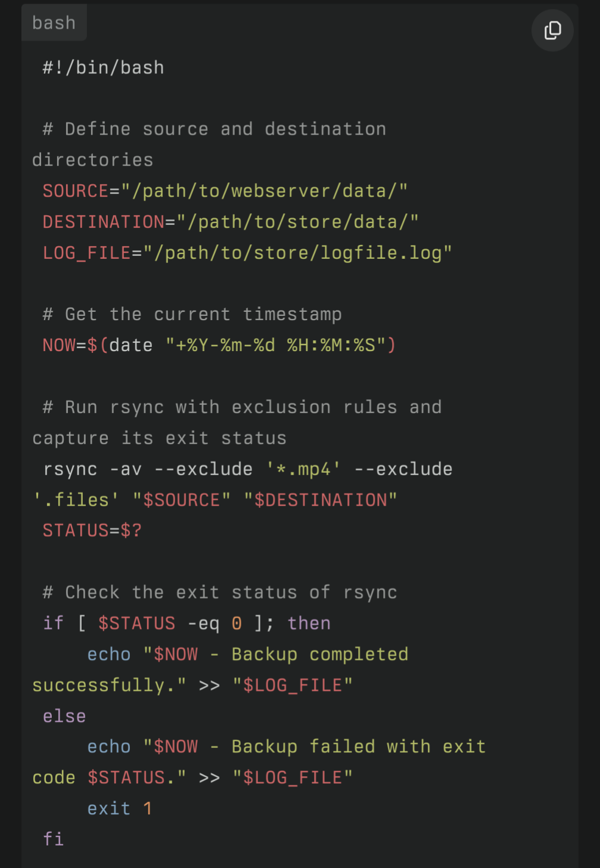This screenshot has width=600, height=868.
Task: Click the 'exit 1' statement
Action: [x=119, y=808]
